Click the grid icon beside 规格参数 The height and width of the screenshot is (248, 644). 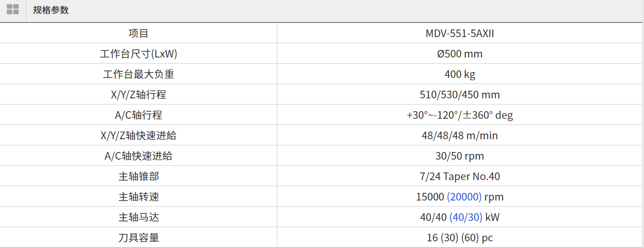[13, 10]
